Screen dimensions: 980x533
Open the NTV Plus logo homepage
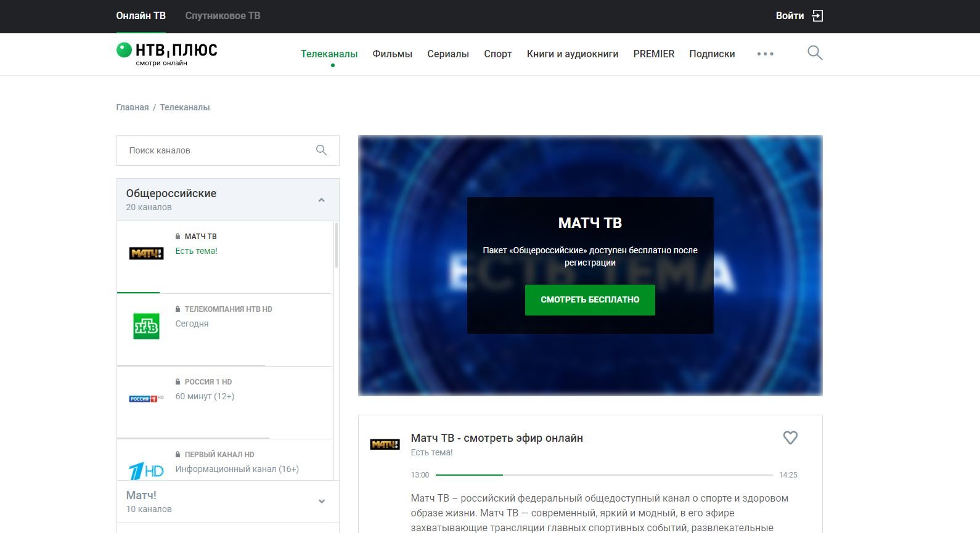pyautogui.click(x=167, y=54)
